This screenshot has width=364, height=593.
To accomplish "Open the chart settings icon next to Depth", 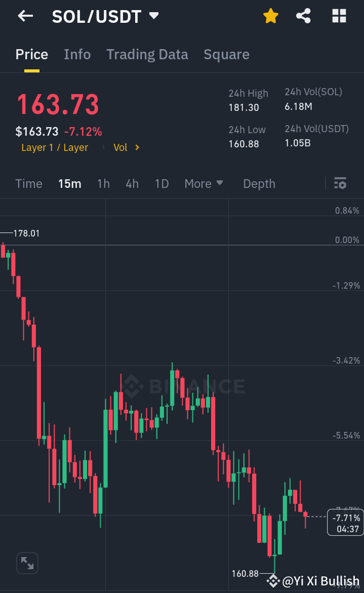I will 340,184.
